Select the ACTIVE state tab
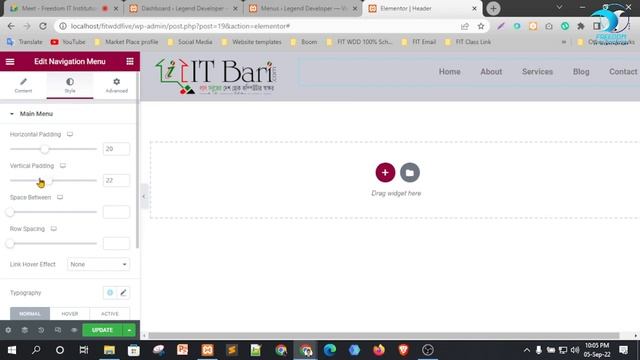This screenshot has width=640, height=360. (110, 313)
